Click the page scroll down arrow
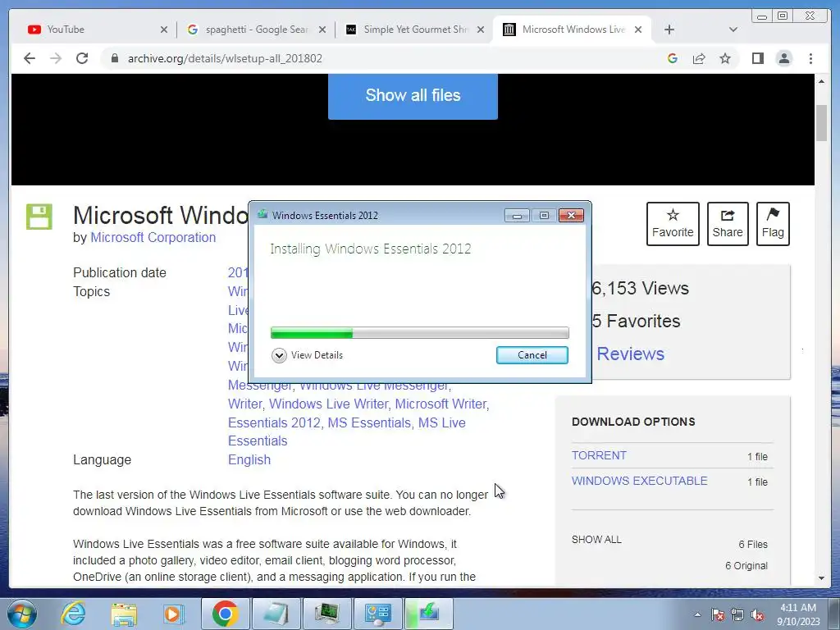The image size is (840, 630). [822, 578]
